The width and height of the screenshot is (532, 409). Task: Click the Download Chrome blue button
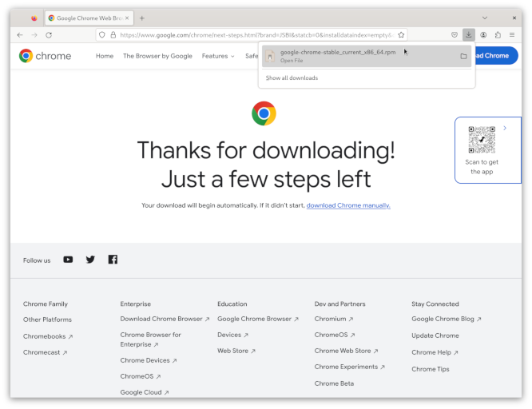pyautogui.click(x=496, y=56)
